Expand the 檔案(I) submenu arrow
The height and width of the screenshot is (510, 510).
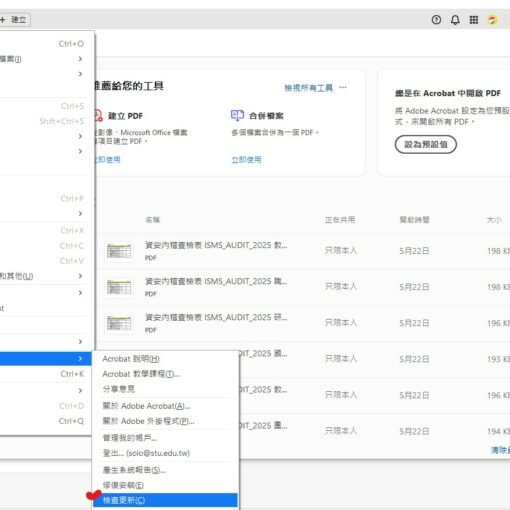tap(80, 59)
